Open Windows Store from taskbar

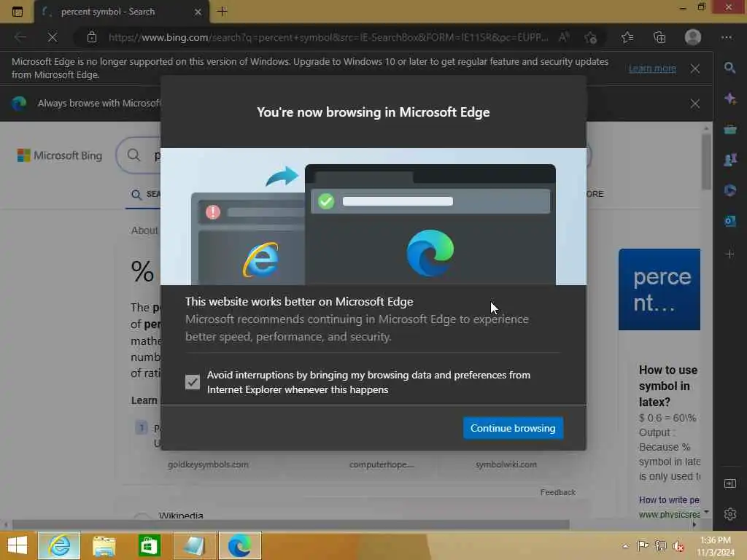tap(149, 545)
